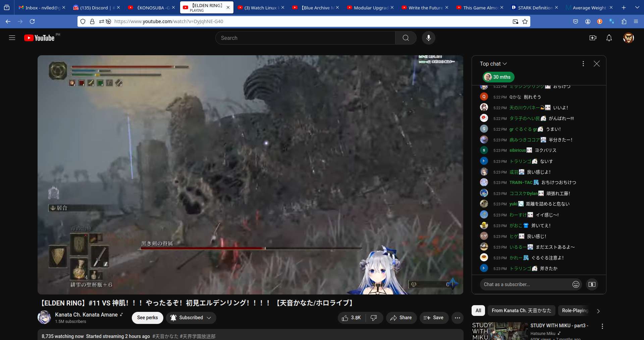Viewport: 644px width, 340px height.
Task: Expand the Subscribed notification dropdown
Action: click(x=191, y=318)
